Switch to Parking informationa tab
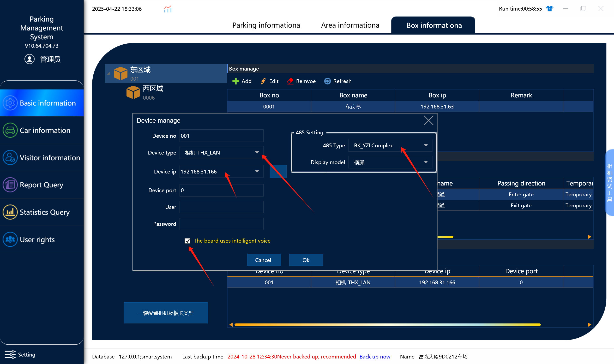This screenshot has width=614, height=364. 266,25
